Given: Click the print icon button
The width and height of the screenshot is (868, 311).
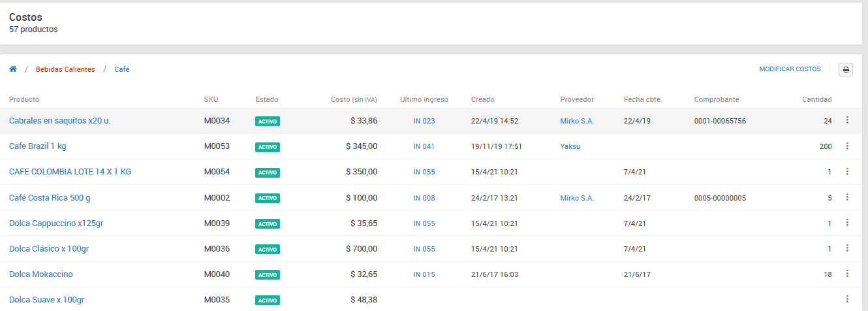Looking at the screenshot, I should click(846, 69).
